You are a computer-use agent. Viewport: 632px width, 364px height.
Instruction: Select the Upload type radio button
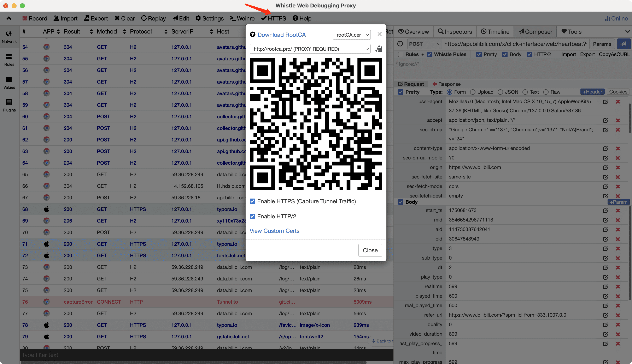click(473, 92)
